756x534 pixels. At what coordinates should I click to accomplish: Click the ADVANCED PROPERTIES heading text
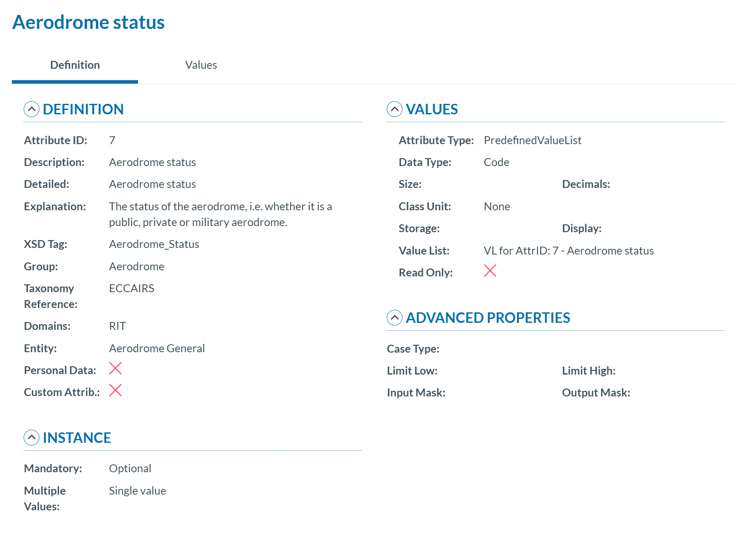click(488, 318)
